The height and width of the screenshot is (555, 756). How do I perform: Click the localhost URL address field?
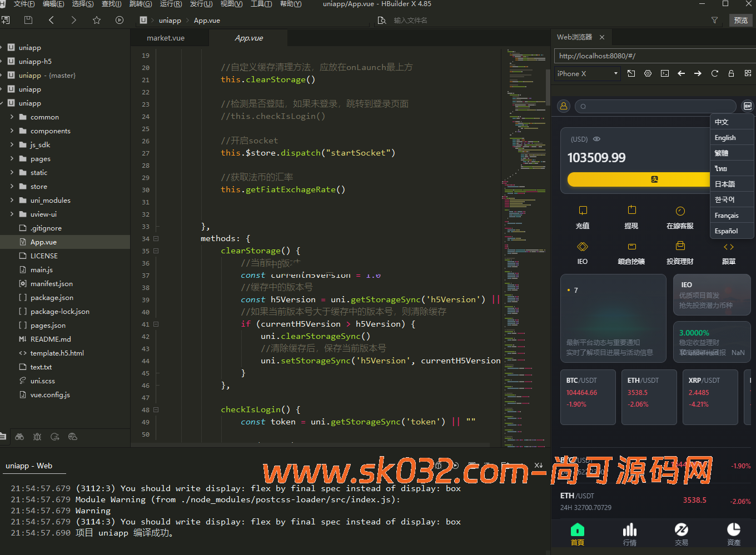point(650,56)
